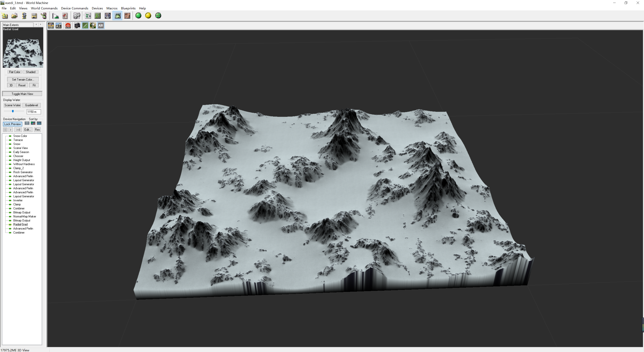
Task: Open the Blueprints menu
Action: click(128, 8)
